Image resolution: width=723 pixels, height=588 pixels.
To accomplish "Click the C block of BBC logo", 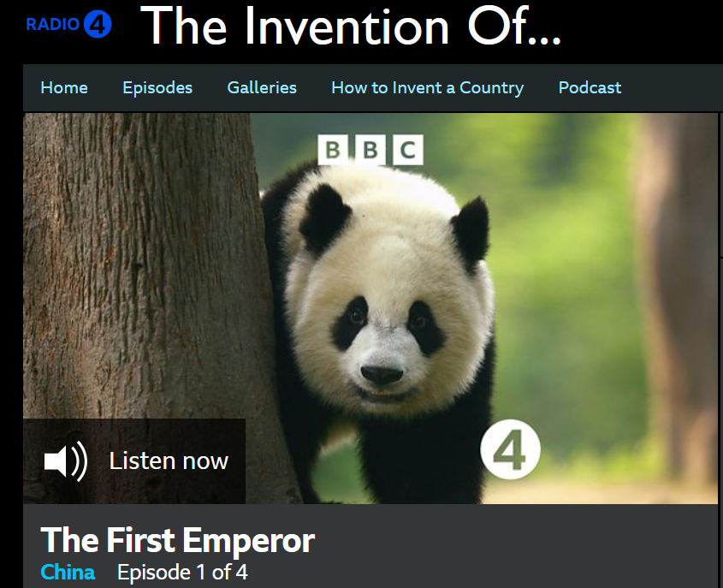I will click(408, 150).
